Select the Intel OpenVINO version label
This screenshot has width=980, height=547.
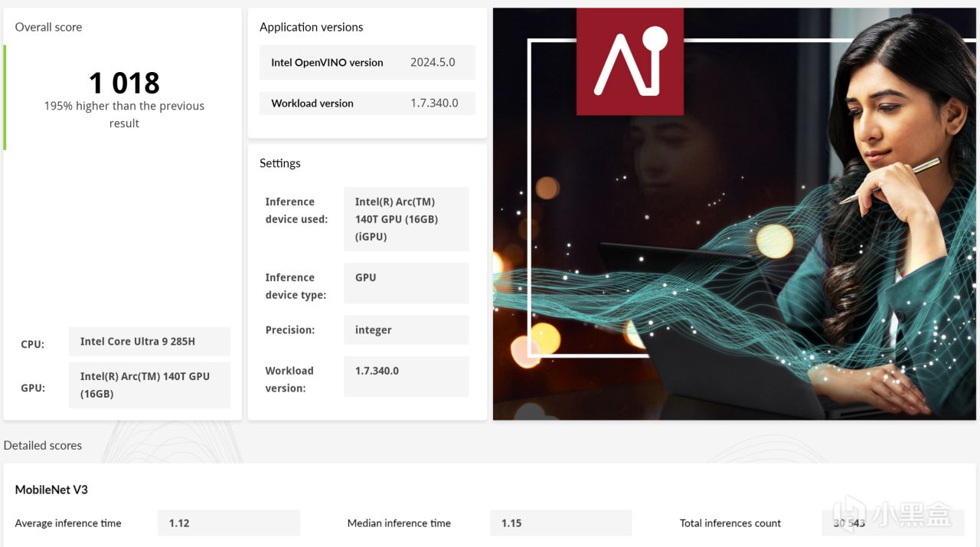[x=327, y=63]
